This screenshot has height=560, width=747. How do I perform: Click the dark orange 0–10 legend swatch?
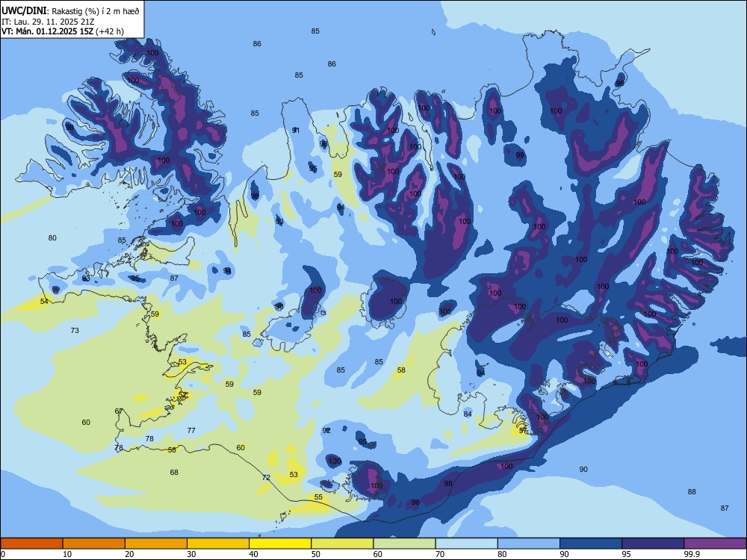pos(31,544)
